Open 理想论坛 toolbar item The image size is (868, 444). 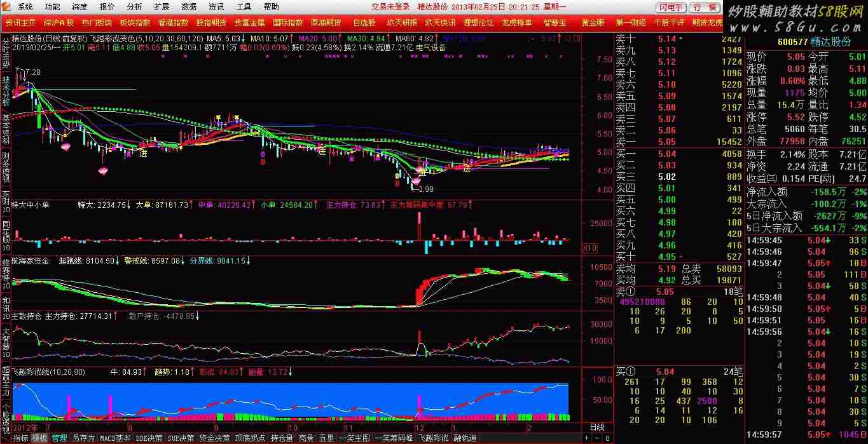tap(479, 22)
